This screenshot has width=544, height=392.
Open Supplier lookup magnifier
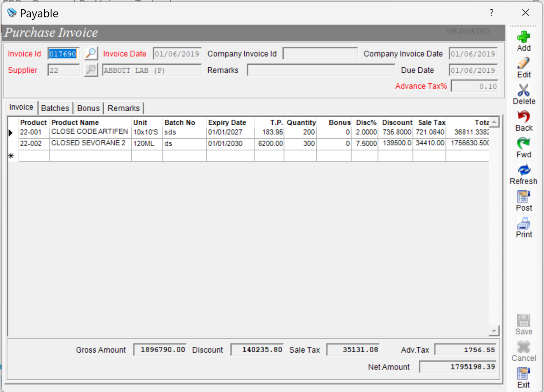click(x=91, y=70)
